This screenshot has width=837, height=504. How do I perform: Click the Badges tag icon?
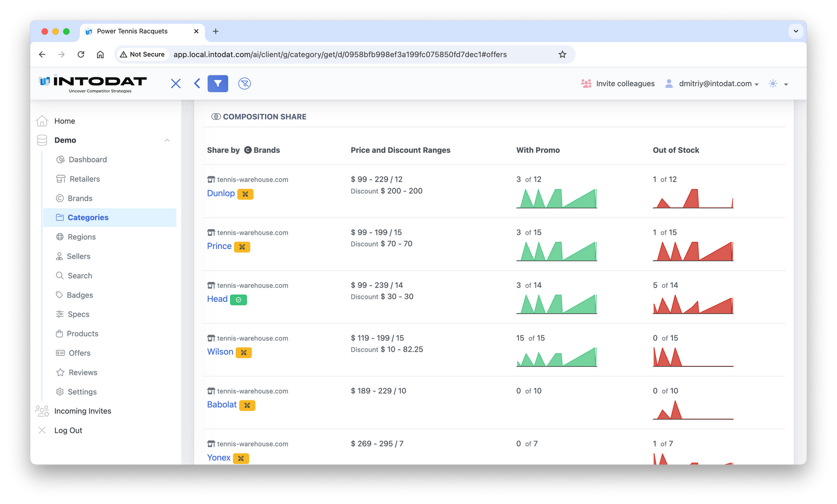59,295
